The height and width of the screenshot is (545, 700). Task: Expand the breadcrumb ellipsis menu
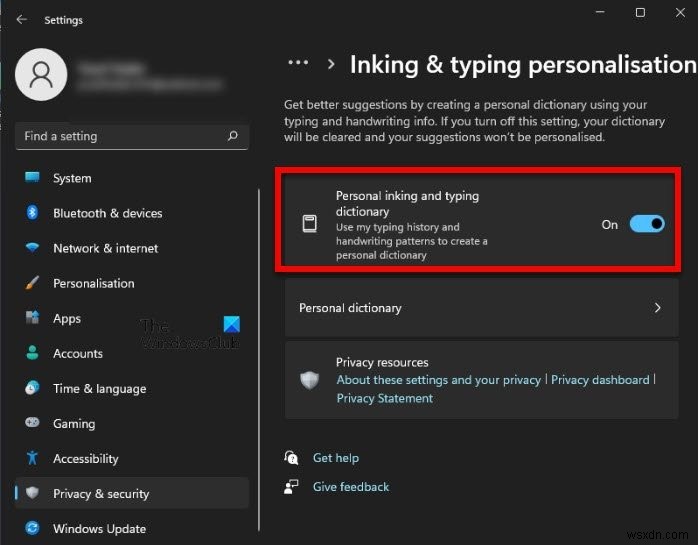point(298,63)
